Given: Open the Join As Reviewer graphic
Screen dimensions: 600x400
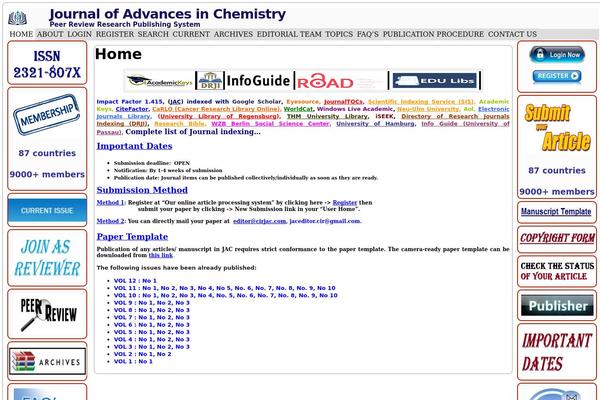Looking at the screenshot, I should point(47,258).
